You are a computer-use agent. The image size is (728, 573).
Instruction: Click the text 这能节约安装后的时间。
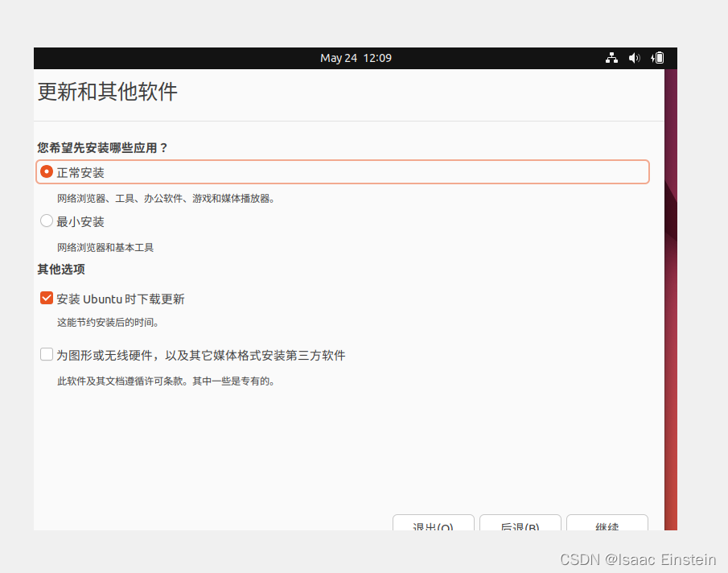pyautogui.click(x=108, y=322)
